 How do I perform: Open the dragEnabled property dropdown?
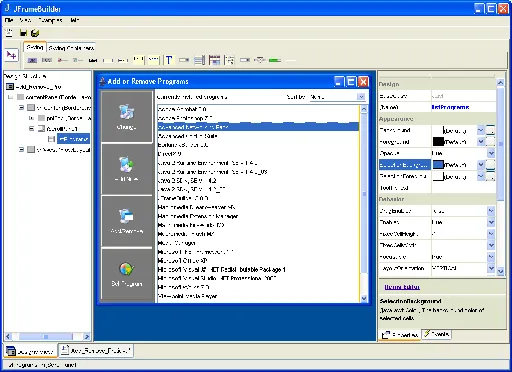click(x=491, y=211)
